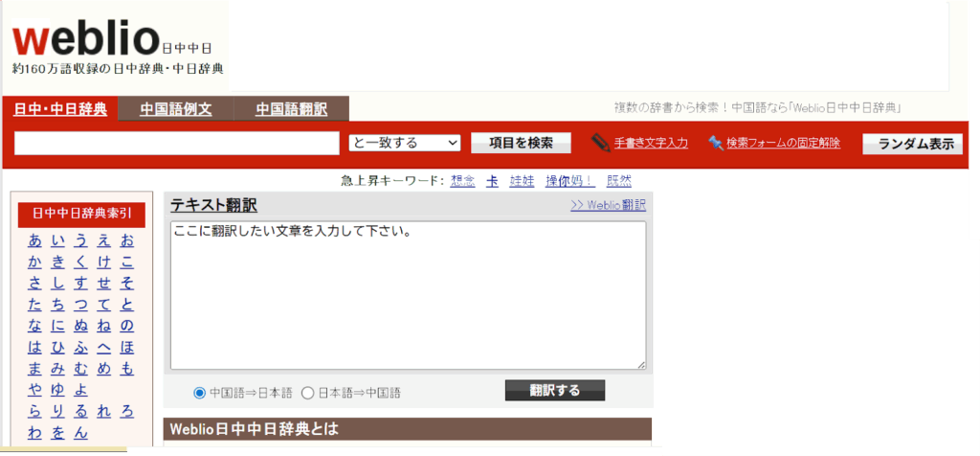Open index letter と
The width and height of the screenshot is (980, 456).
point(127,306)
